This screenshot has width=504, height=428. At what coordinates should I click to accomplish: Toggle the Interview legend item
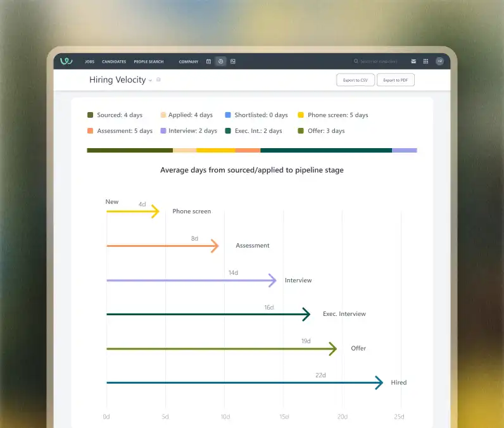tap(189, 131)
